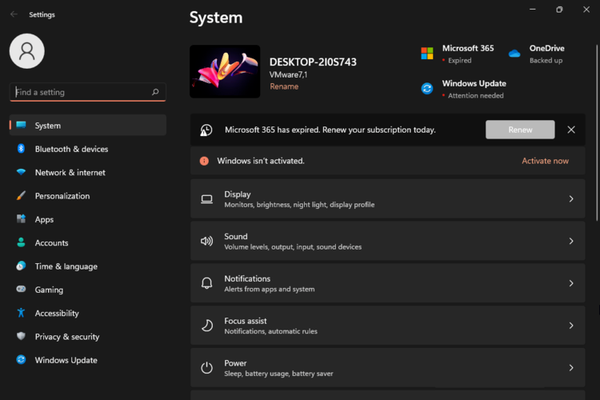Open Focus assist settings chevron
The width and height of the screenshot is (600, 400).
point(571,326)
